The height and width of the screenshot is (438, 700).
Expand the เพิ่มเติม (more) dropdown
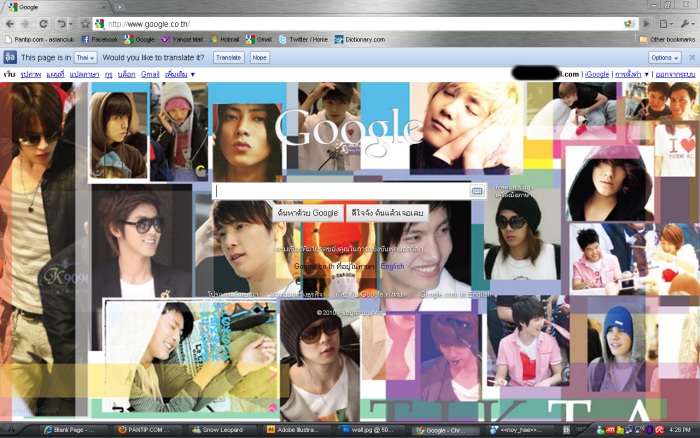tap(179, 74)
